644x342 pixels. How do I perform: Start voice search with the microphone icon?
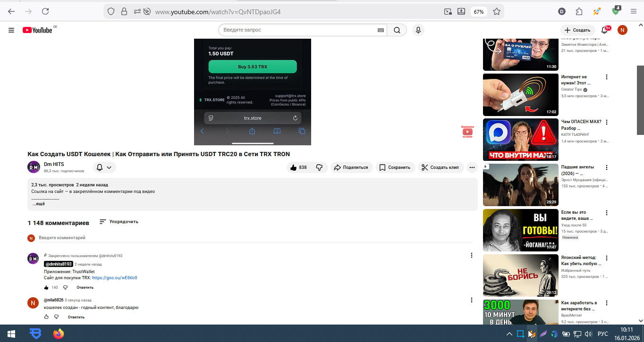coord(418,30)
